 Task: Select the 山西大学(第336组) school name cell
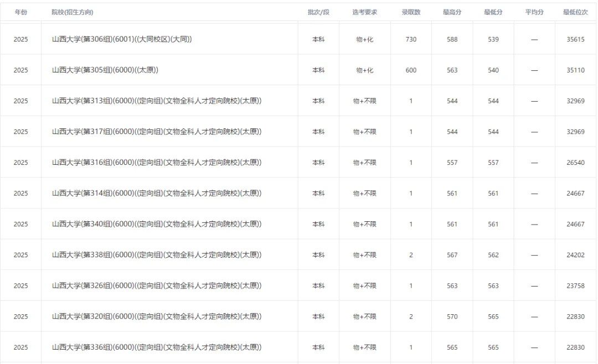tap(157, 347)
